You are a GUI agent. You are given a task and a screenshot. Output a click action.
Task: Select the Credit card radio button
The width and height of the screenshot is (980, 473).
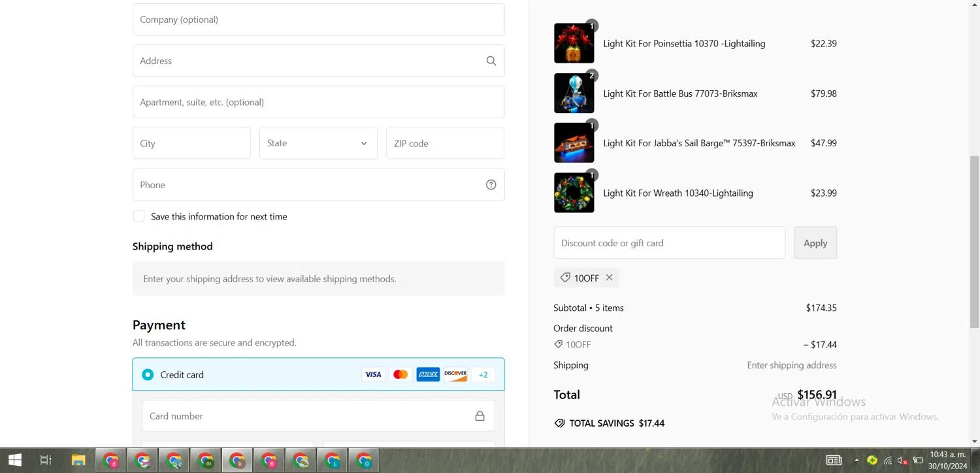click(x=148, y=374)
